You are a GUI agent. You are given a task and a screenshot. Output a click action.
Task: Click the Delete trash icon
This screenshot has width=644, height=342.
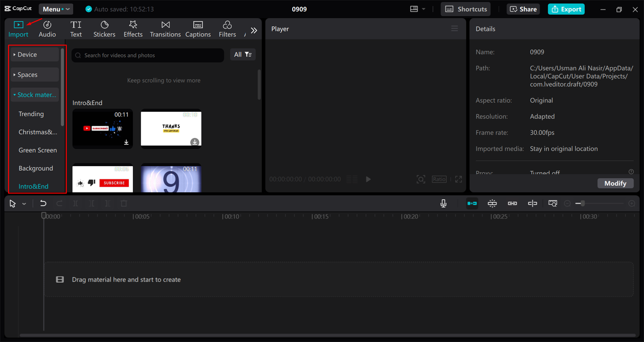(x=124, y=203)
